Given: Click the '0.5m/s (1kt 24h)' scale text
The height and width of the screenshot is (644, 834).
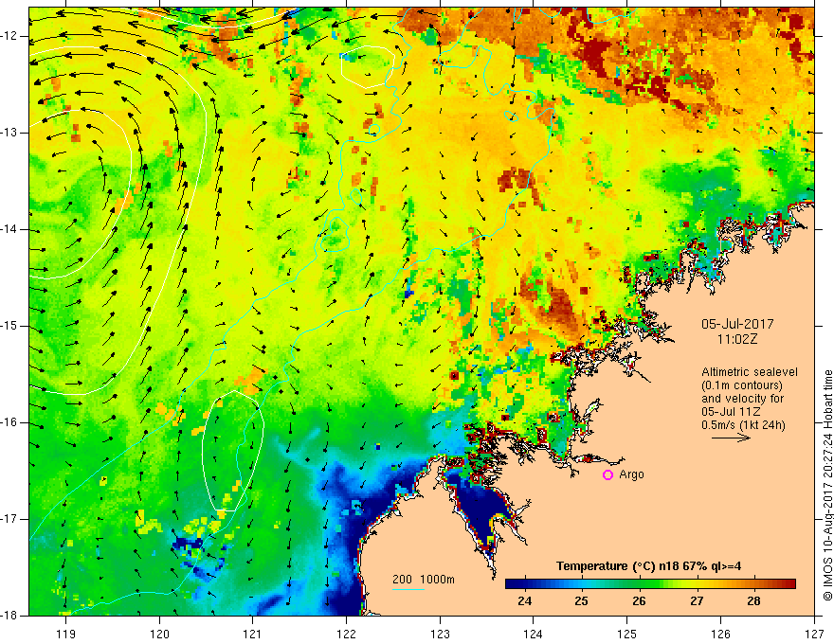Looking at the screenshot, I should point(743,425).
